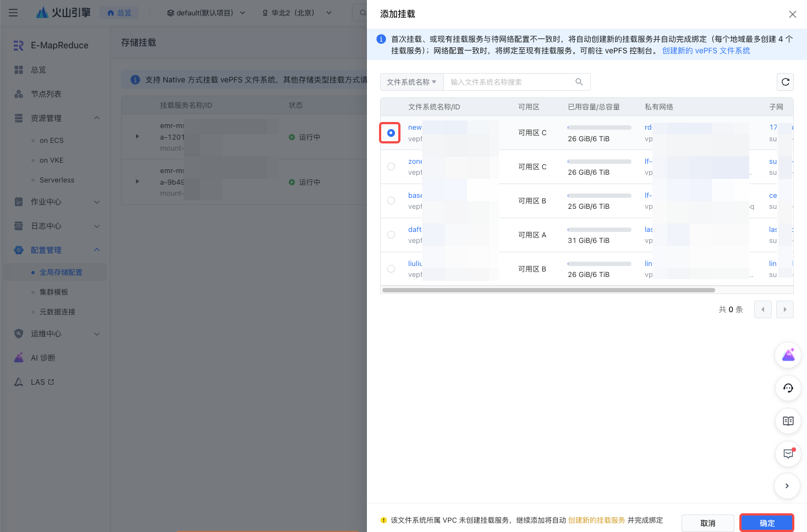Click the 确定 button
This screenshot has width=807, height=532.
(767, 523)
